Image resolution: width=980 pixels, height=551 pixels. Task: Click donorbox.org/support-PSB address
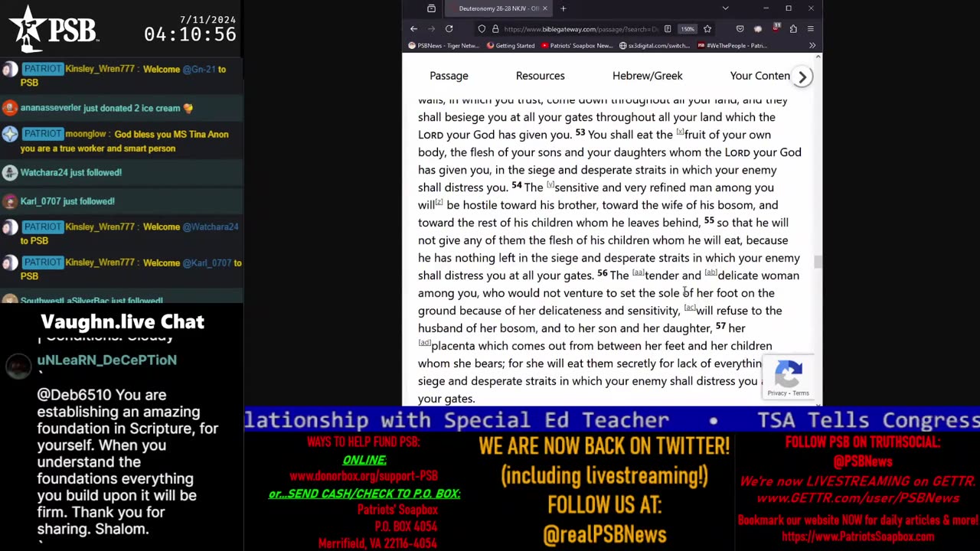(364, 476)
